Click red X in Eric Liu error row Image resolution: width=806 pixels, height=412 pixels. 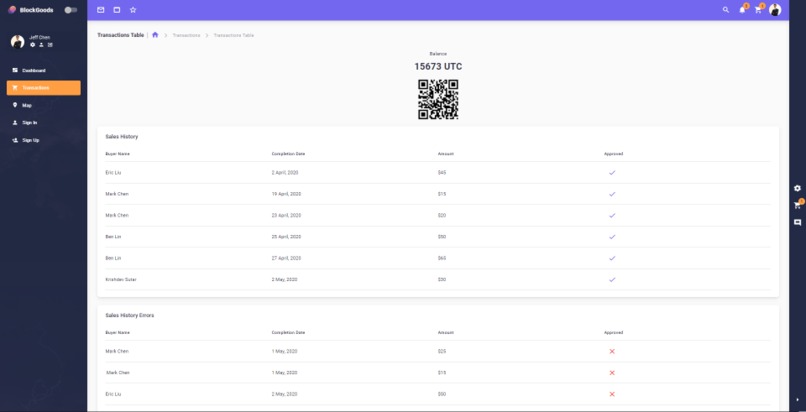612,394
